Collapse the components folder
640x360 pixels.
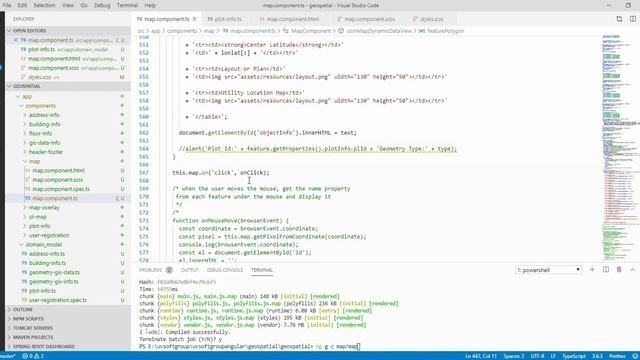[x=40, y=106]
